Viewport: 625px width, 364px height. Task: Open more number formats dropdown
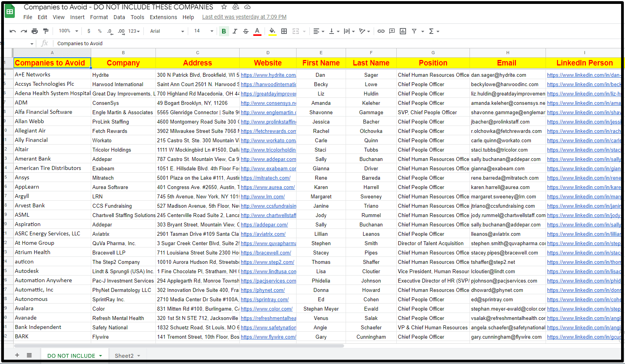tap(134, 31)
